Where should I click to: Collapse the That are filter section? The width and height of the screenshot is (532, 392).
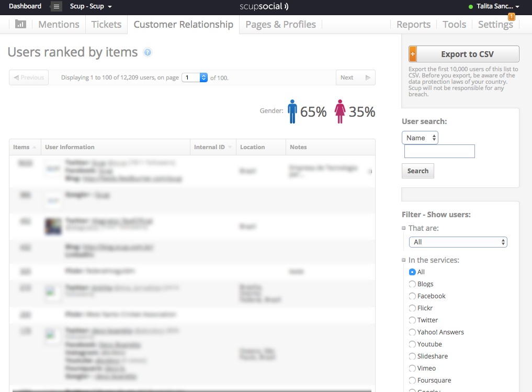(403, 228)
